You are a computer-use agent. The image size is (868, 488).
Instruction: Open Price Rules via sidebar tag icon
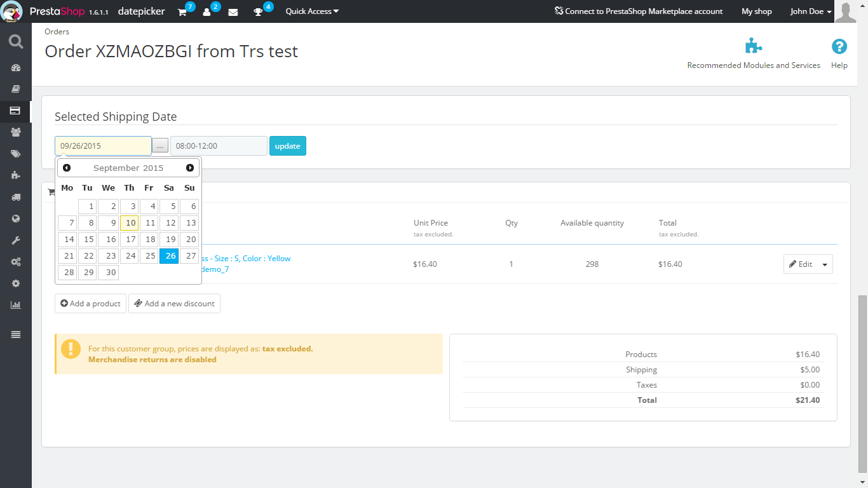pos(16,154)
